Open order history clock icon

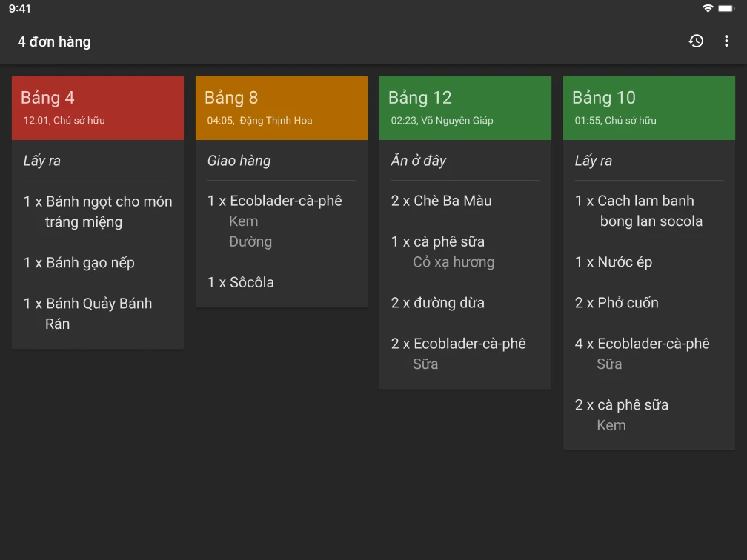click(x=696, y=41)
